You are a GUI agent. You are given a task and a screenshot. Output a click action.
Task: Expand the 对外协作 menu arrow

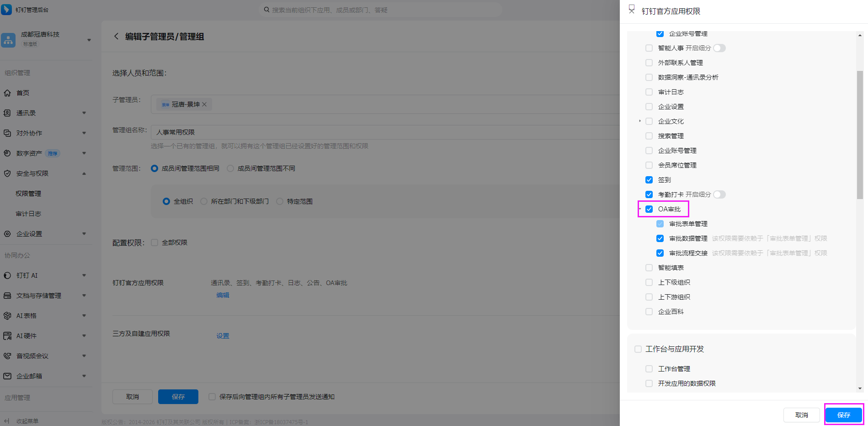point(84,133)
